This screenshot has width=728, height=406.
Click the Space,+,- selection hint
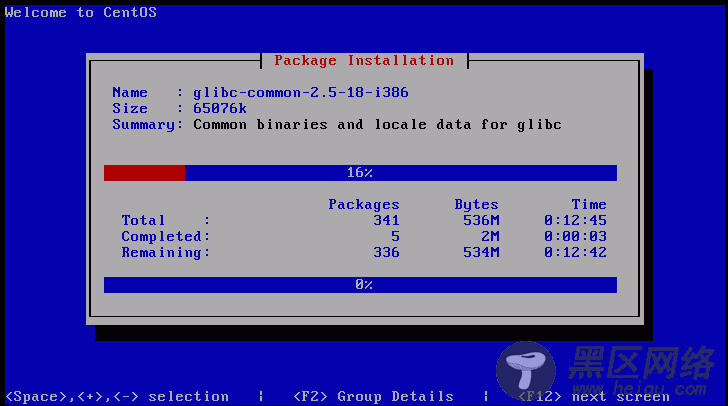[x=117, y=396]
